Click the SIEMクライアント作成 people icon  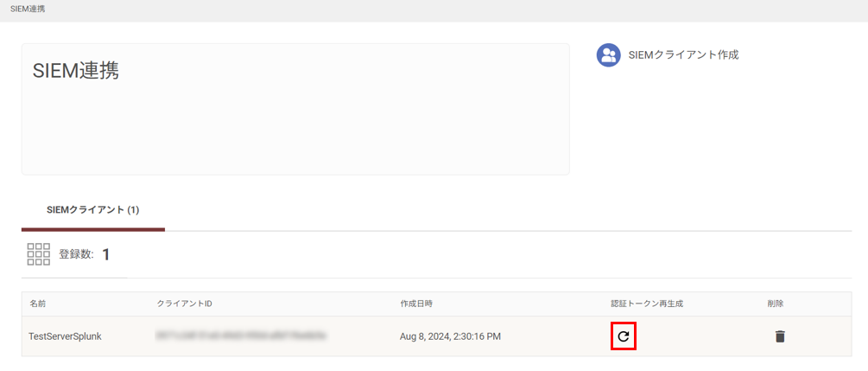[x=608, y=54]
